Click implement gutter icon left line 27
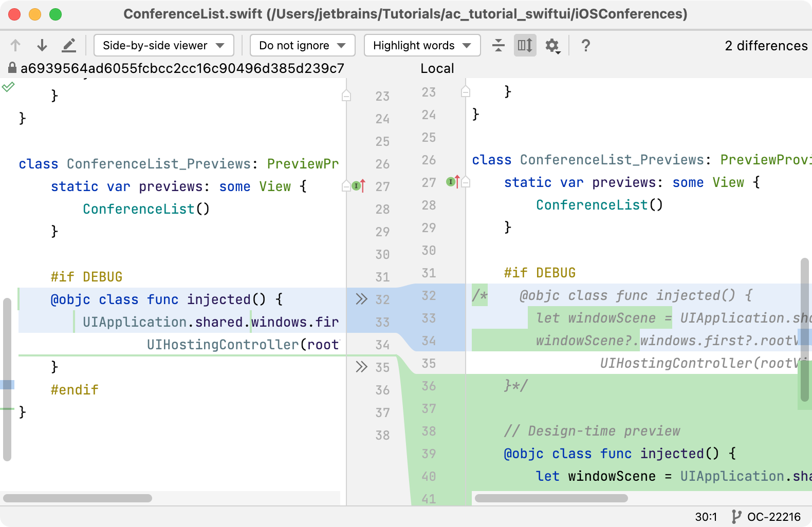Viewport: 812px width, 527px height. [359, 185]
